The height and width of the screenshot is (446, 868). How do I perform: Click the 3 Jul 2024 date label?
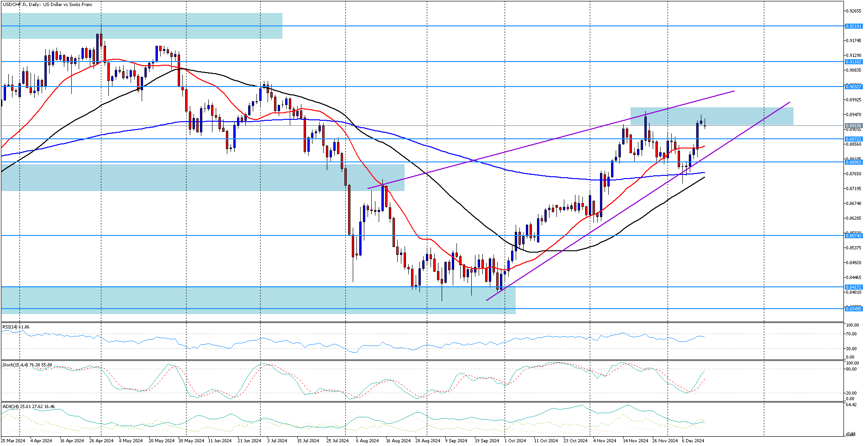pyautogui.click(x=277, y=441)
